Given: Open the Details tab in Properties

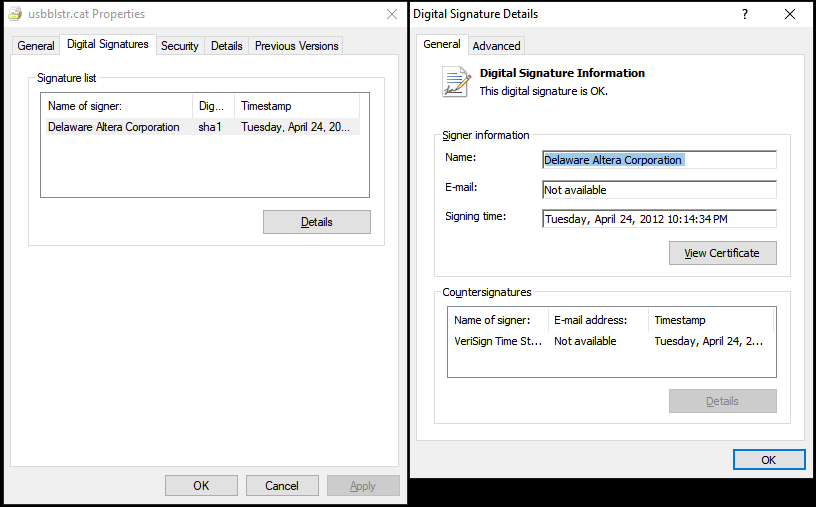Looking at the screenshot, I should coord(226,46).
